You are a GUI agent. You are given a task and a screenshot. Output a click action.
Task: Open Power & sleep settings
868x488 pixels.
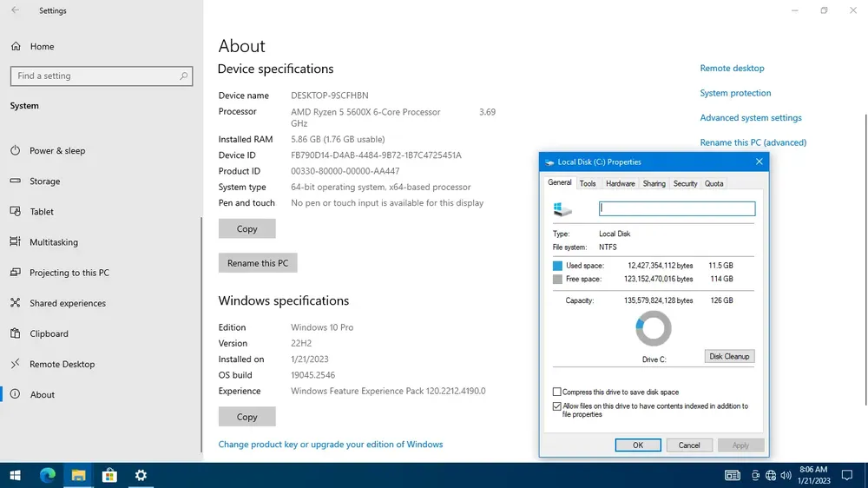(x=57, y=150)
